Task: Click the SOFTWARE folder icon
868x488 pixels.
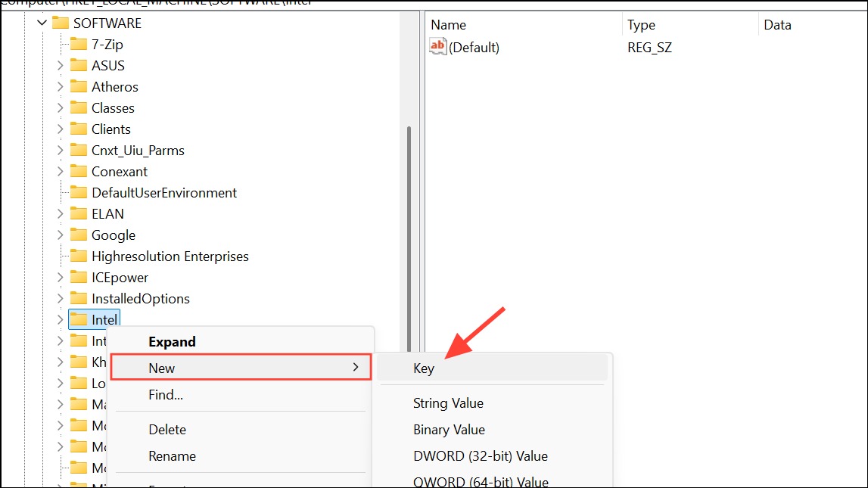Action: point(61,23)
